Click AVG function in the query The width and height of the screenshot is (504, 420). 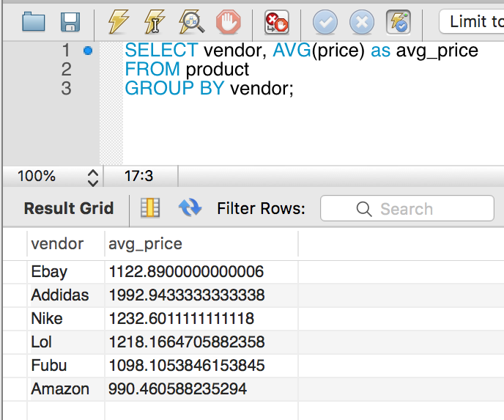[292, 51]
